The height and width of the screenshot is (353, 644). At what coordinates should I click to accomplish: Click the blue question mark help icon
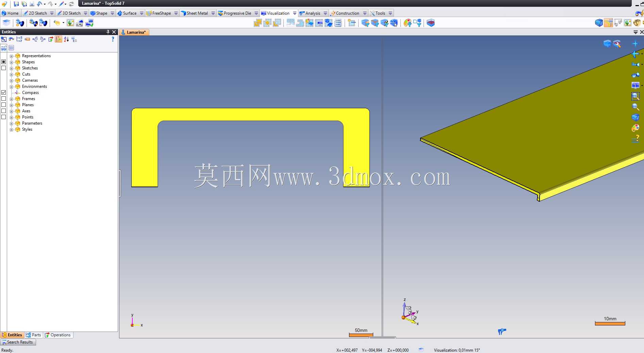tap(113, 39)
